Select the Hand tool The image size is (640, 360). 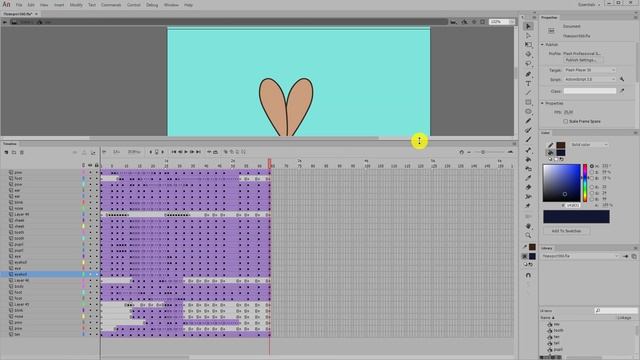pos(528,226)
